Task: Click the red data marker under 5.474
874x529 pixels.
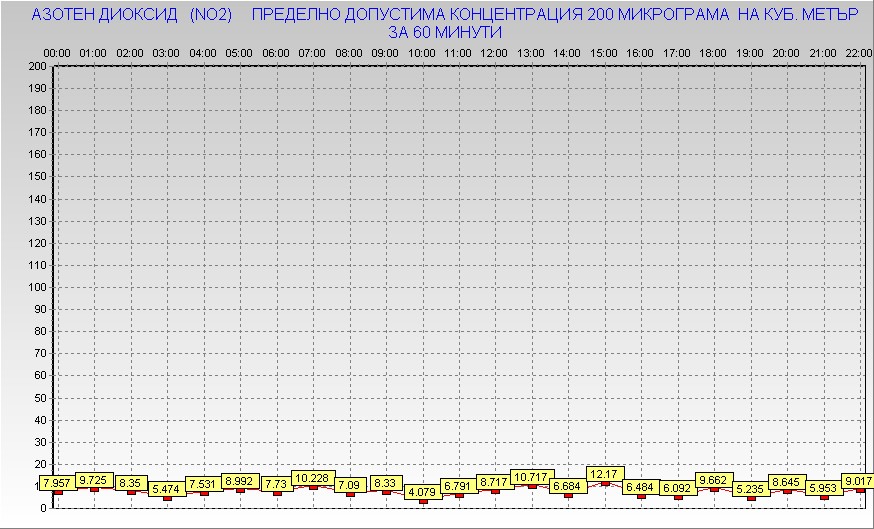Action: click(x=167, y=498)
